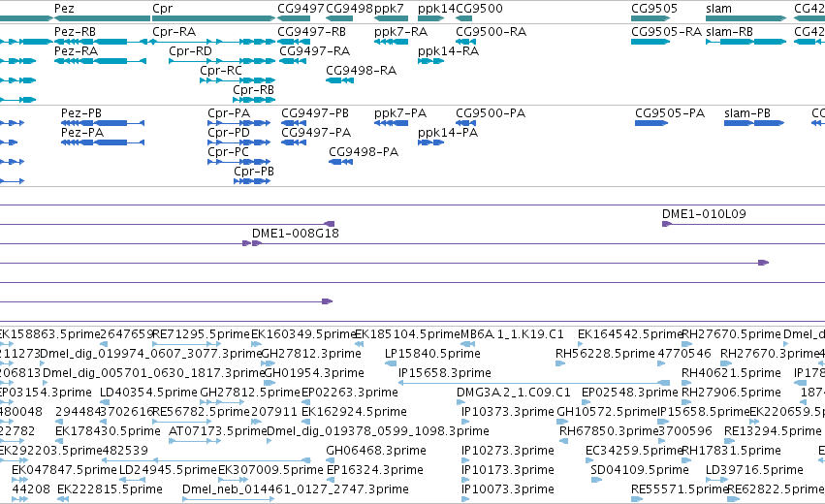Screen dimensions: 825x504
Task: Select clone DME1-010L09
Action: coord(744,225)
